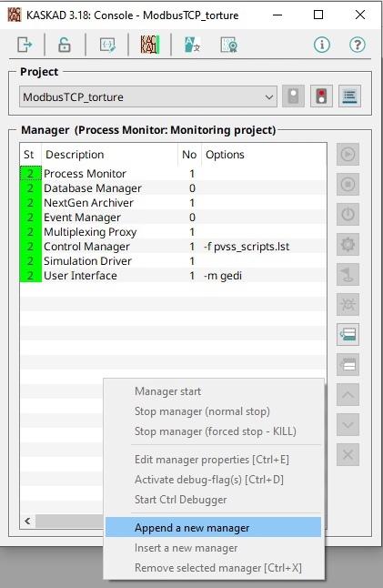Click the move manager down chevron
This screenshot has height=588, width=383.
coord(348,424)
